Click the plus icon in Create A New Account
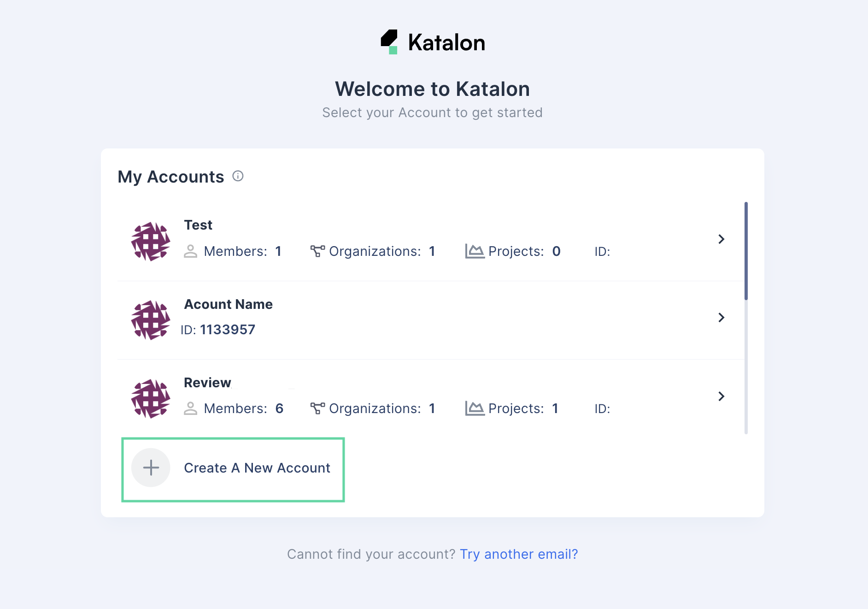 (150, 467)
